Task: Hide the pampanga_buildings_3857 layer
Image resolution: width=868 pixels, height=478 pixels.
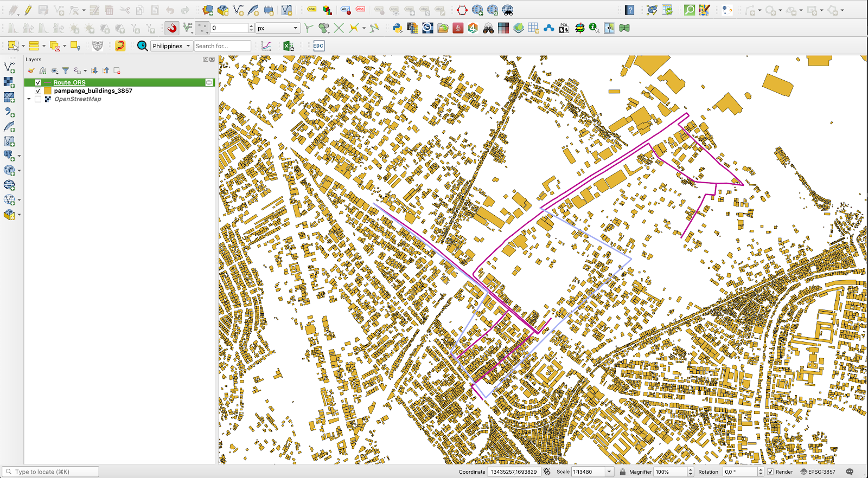Action: [x=38, y=91]
